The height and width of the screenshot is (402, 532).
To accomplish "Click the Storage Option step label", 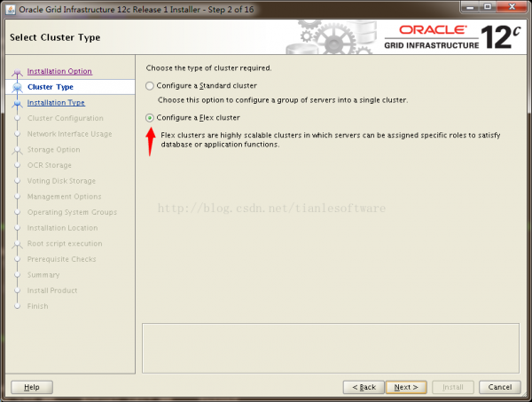I will 53,149.
